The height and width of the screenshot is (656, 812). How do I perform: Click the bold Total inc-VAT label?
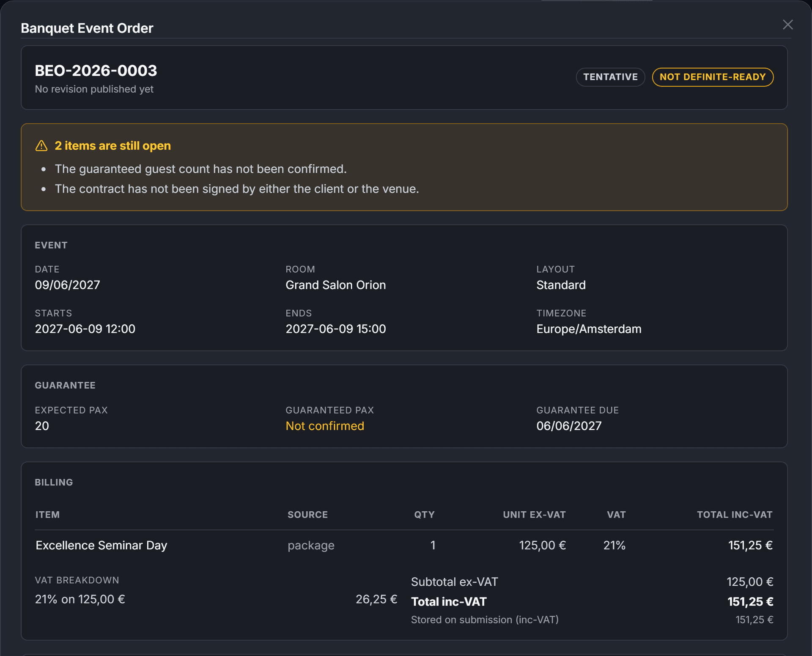pyautogui.click(x=449, y=602)
